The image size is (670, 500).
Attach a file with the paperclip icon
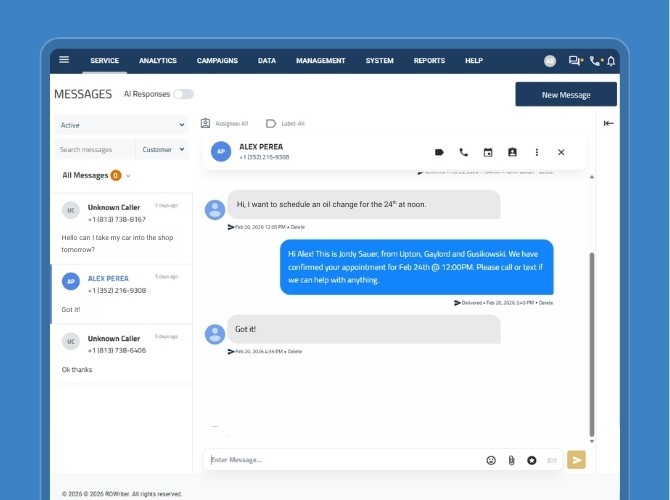click(x=511, y=460)
